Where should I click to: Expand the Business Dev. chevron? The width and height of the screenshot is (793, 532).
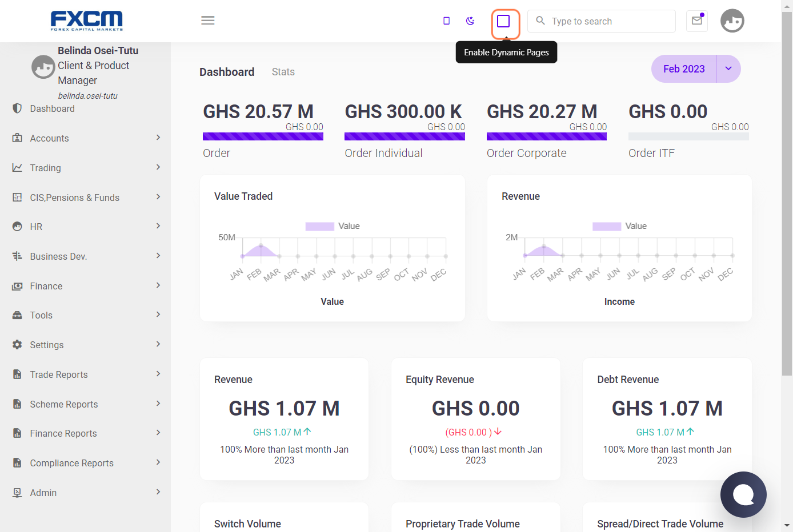tap(158, 256)
